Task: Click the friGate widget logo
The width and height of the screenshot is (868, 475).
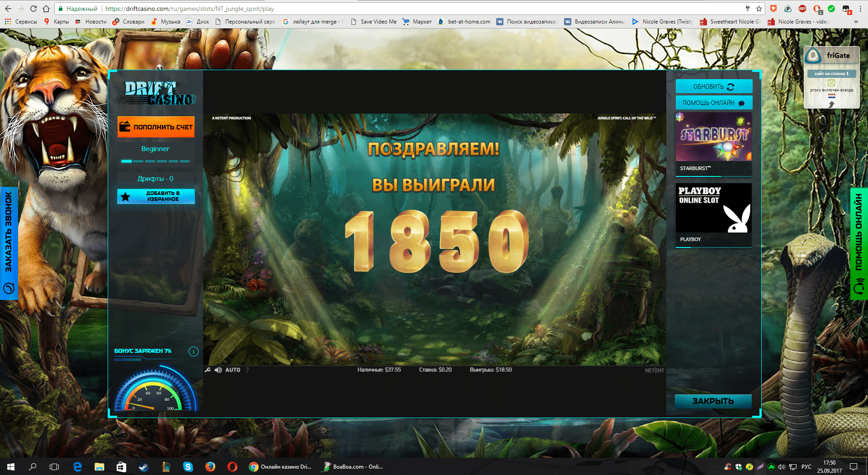Action: pyautogui.click(x=813, y=56)
